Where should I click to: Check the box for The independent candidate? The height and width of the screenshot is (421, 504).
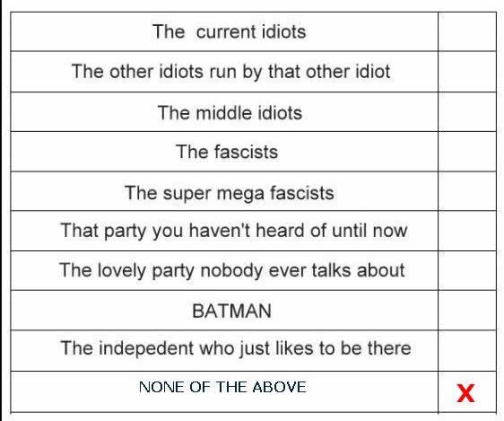click(x=467, y=351)
